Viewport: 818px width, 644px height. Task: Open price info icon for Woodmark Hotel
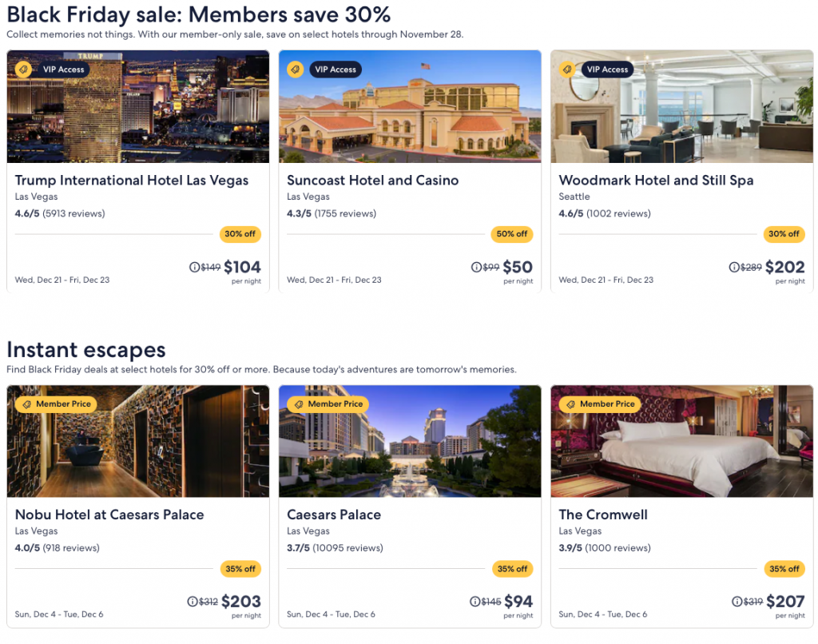coord(734,268)
